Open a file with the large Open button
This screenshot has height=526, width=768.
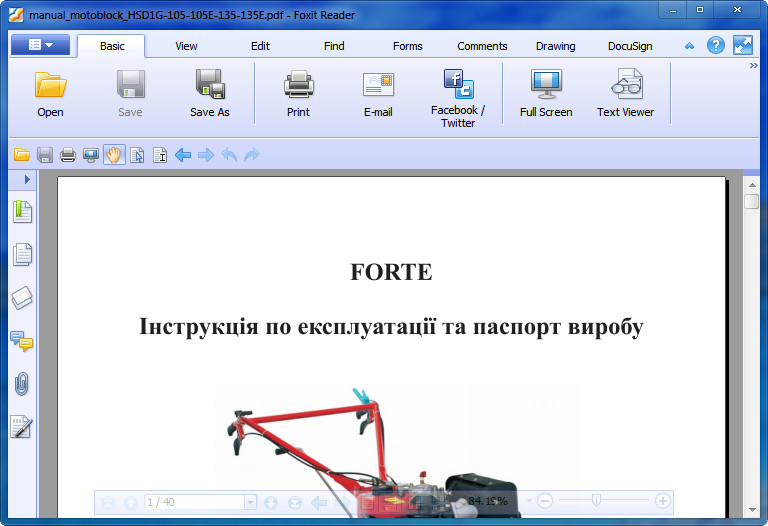click(x=50, y=94)
